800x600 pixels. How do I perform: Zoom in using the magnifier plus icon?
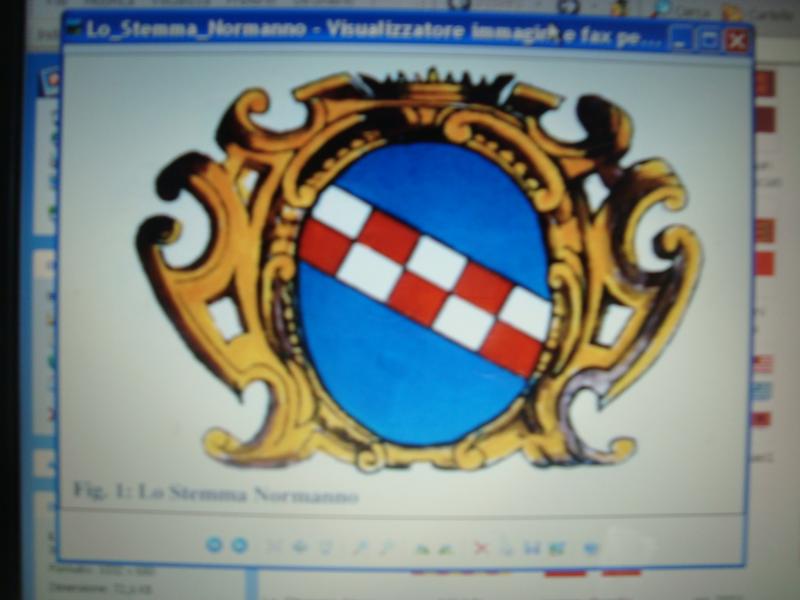click(x=360, y=547)
